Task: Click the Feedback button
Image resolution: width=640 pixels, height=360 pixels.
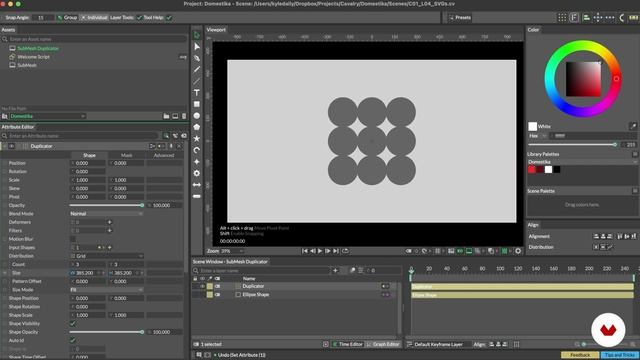Action: coord(580,355)
